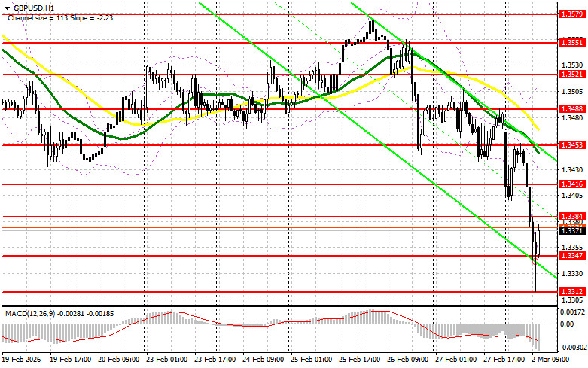The height and width of the screenshot is (368, 588).
Task: Click the 2 Mar 09:00 time label
Action: tap(550, 360)
